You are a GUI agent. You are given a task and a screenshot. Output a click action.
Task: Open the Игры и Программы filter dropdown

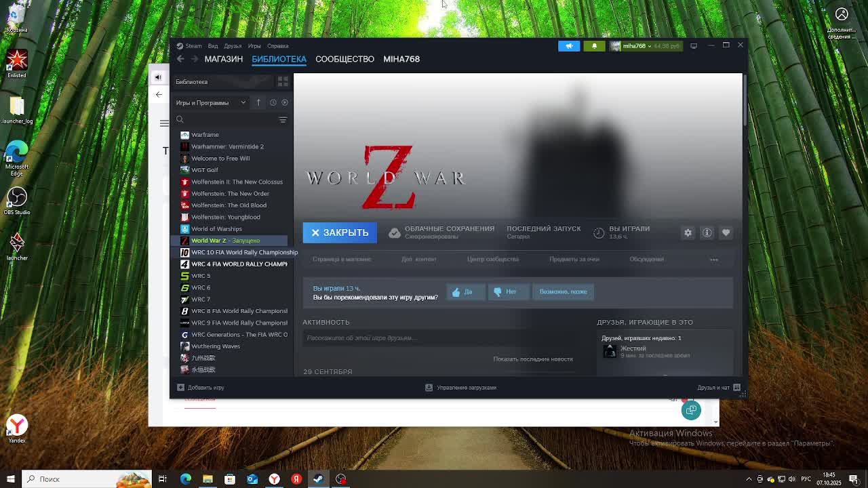point(211,102)
